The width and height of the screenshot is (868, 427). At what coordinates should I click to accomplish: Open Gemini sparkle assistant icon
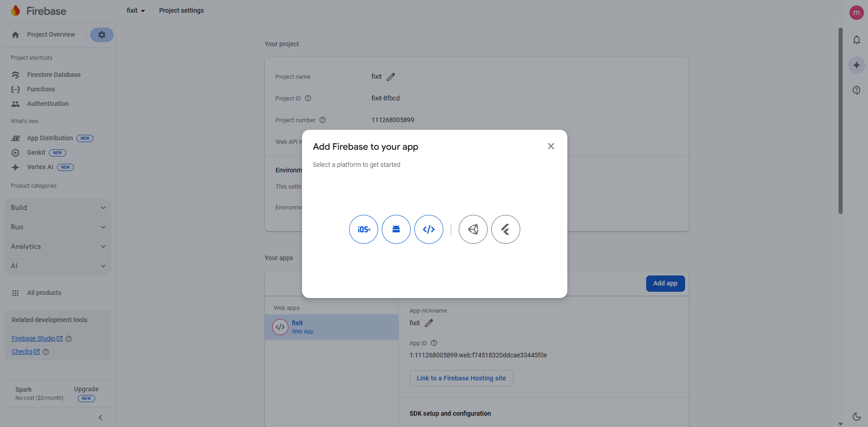tap(857, 65)
